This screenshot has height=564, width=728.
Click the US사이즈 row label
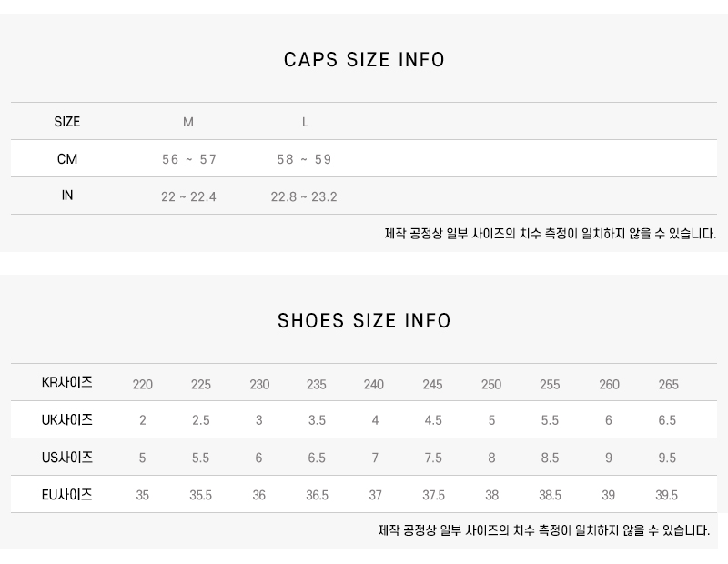tap(67, 458)
